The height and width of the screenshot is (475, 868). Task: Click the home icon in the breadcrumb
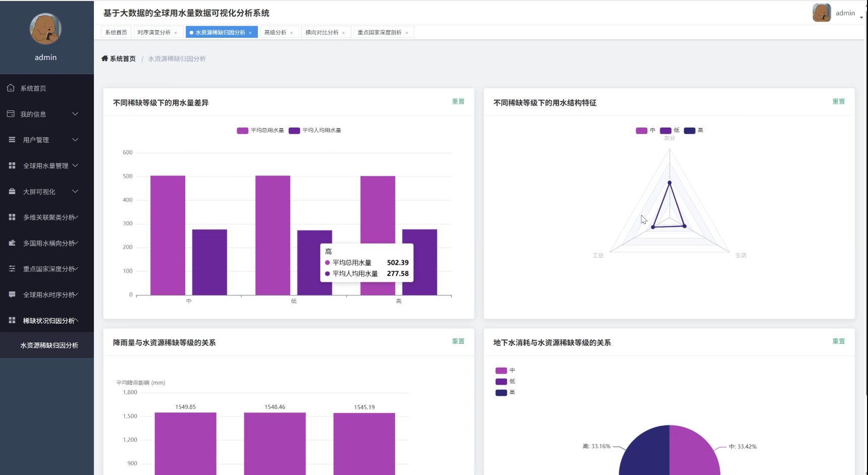(104, 58)
